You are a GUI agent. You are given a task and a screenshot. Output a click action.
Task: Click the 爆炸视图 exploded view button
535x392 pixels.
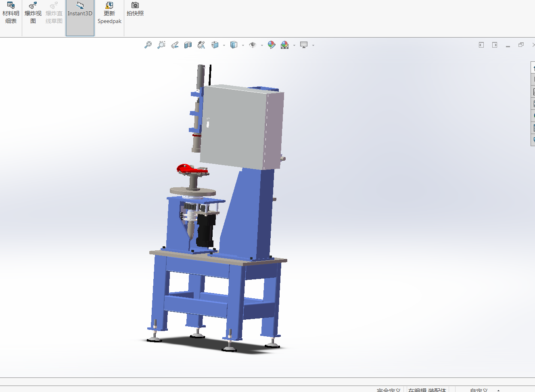[33, 13]
